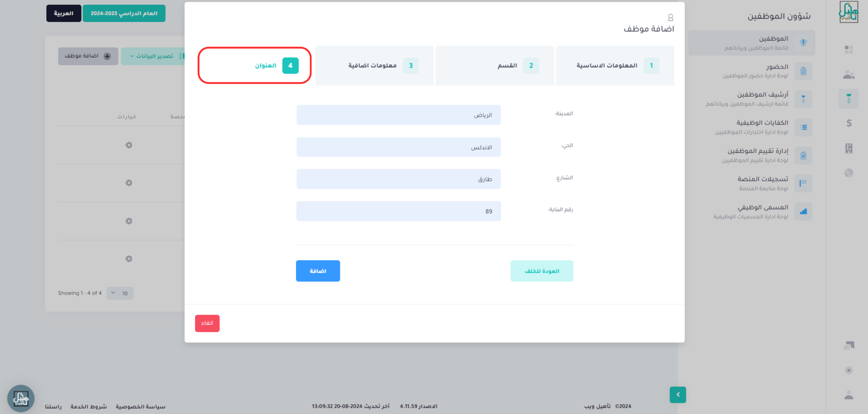The width and height of the screenshot is (868, 414).
Task: Open الكفايات الوظيفية menu item
Action: coord(752,127)
